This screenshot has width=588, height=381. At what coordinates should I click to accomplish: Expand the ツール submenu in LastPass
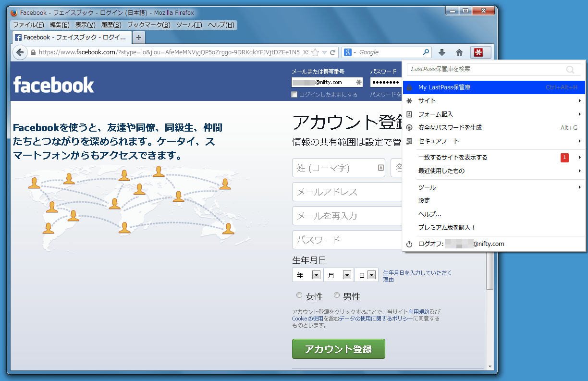[580, 187]
